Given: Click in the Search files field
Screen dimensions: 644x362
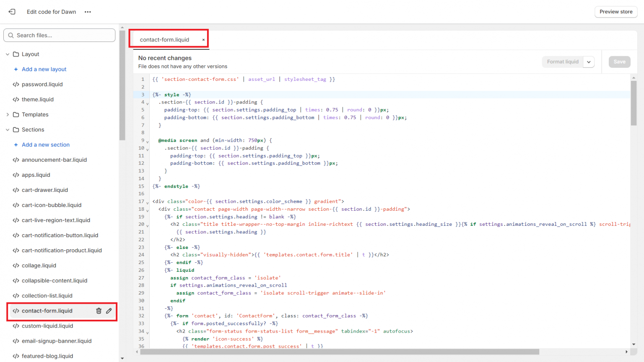Looking at the screenshot, I should point(63,36).
